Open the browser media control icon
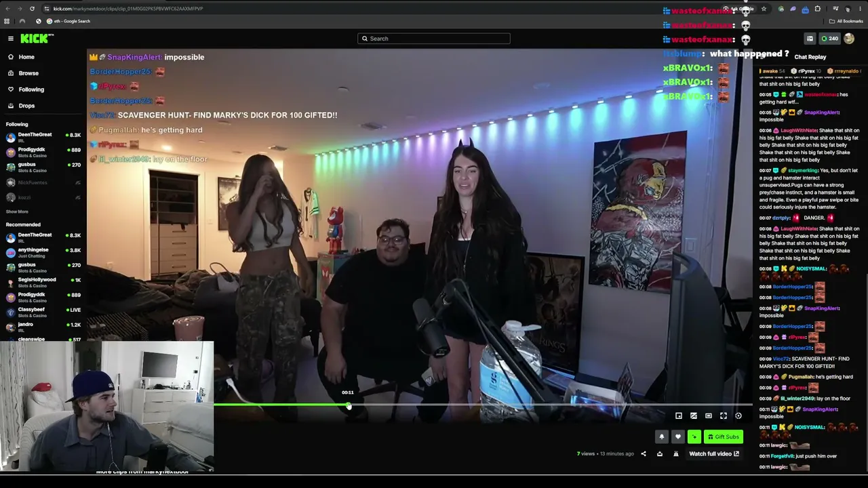This screenshot has width=868, height=488. pyautogui.click(x=835, y=9)
